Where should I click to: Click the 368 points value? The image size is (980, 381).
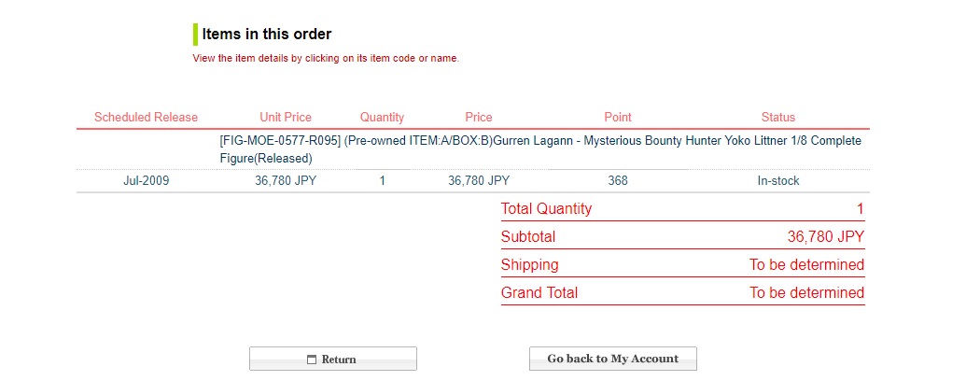pyautogui.click(x=617, y=181)
